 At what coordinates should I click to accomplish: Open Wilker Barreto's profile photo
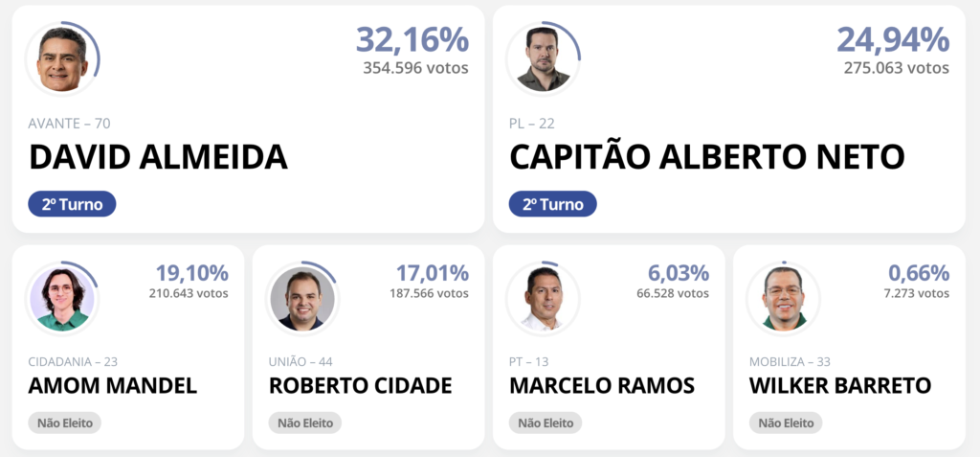coord(783,299)
